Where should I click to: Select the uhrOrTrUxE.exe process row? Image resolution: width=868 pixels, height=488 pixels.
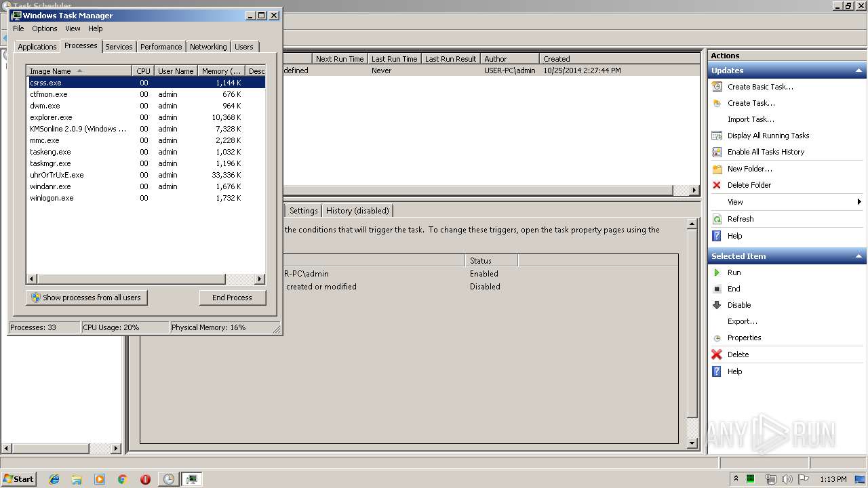(146, 175)
